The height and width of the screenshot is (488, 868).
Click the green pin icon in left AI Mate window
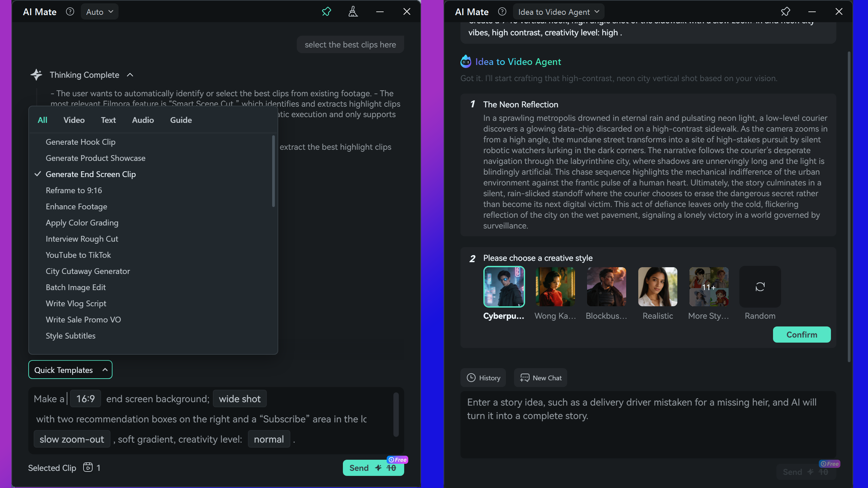tap(326, 12)
